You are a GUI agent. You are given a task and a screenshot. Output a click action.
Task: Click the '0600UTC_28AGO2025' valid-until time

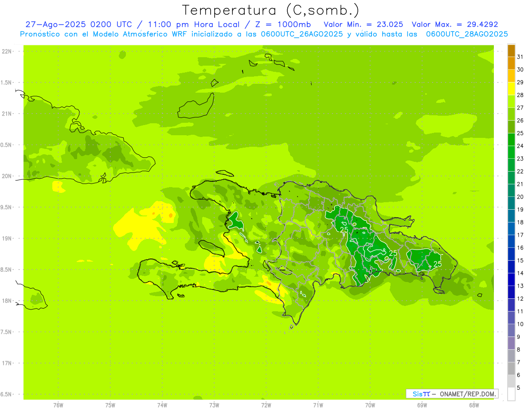point(467,34)
